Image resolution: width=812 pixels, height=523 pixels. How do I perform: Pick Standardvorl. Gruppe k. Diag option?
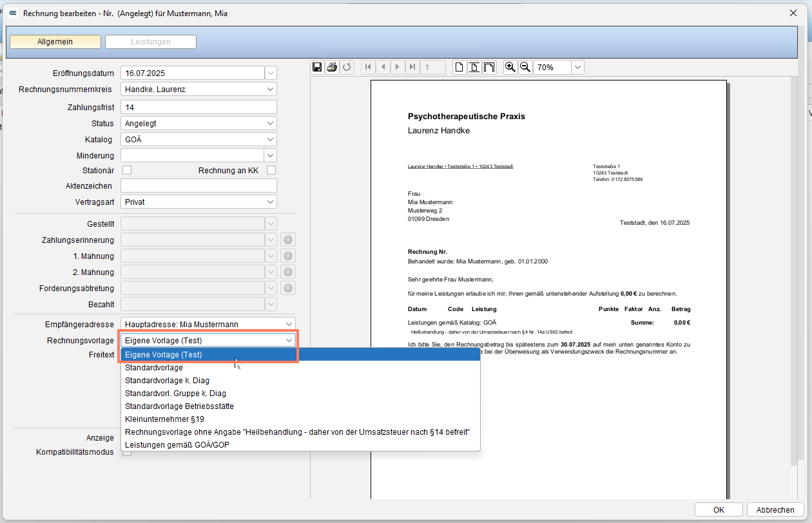click(x=300, y=394)
